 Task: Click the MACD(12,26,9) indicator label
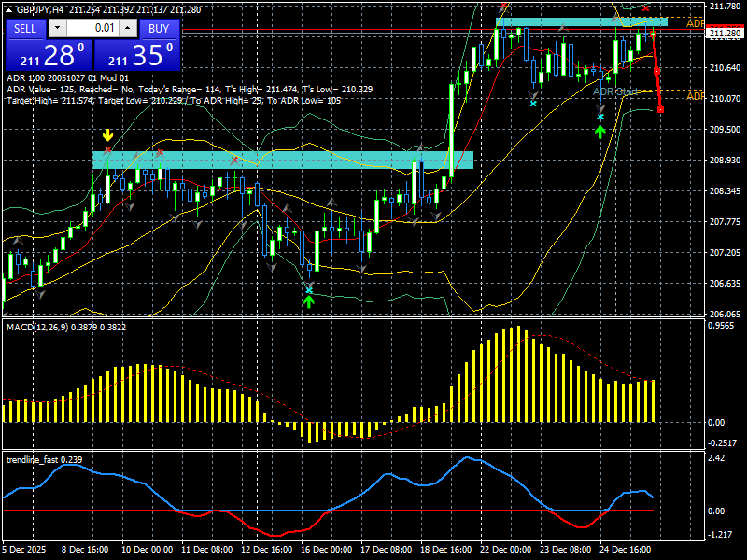pyautogui.click(x=65, y=327)
